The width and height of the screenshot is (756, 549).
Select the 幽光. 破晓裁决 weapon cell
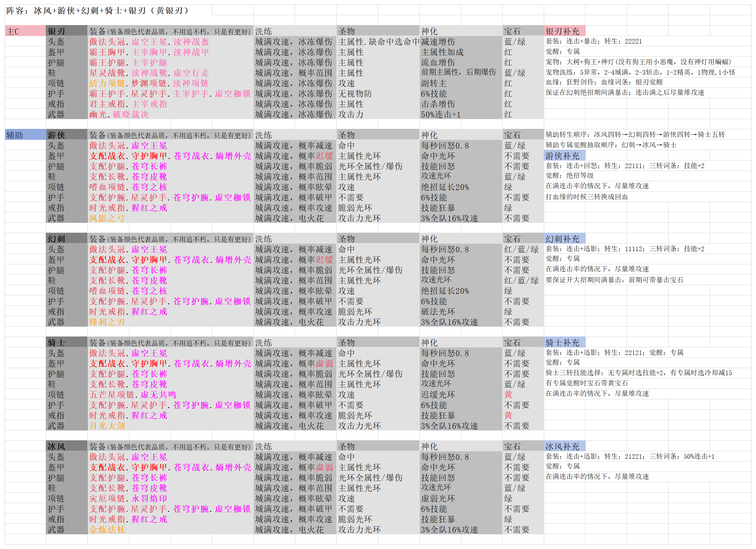pos(119,114)
